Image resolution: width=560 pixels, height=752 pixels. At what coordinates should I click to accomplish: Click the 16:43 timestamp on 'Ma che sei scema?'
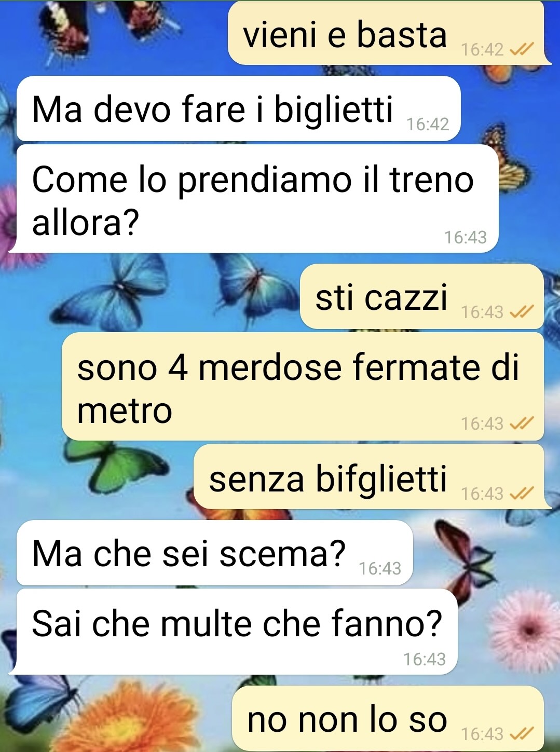[380, 569]
